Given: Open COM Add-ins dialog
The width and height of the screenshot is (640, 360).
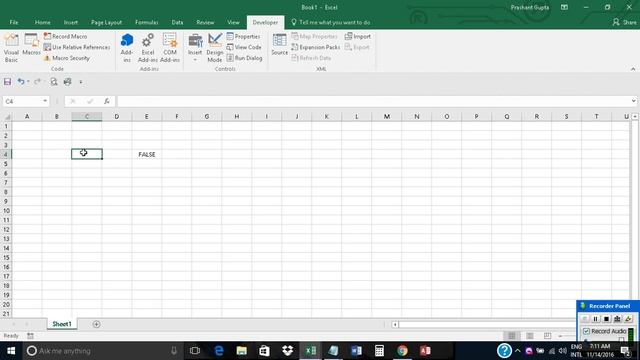Looking at the screenshot, I should tap(170, 48).
